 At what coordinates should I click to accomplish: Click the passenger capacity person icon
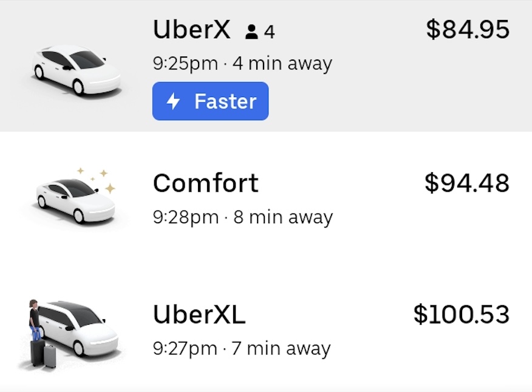click(x=251, y=32)
